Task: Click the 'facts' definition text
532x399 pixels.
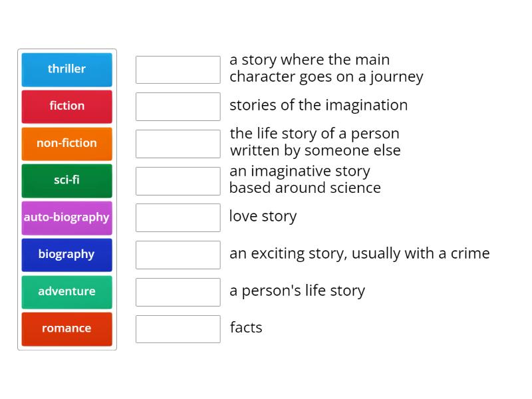Action: 246,327
